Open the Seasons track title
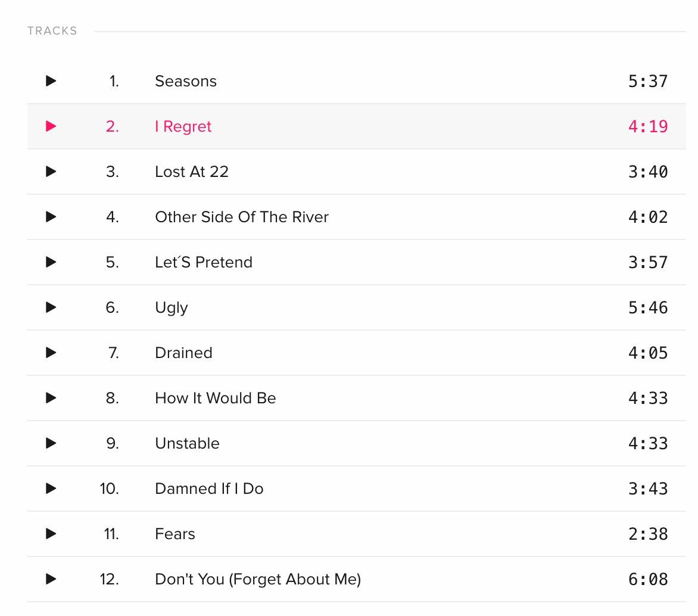Image resolution: width=698 pixels, height=616 pixels. coord(186,81)
